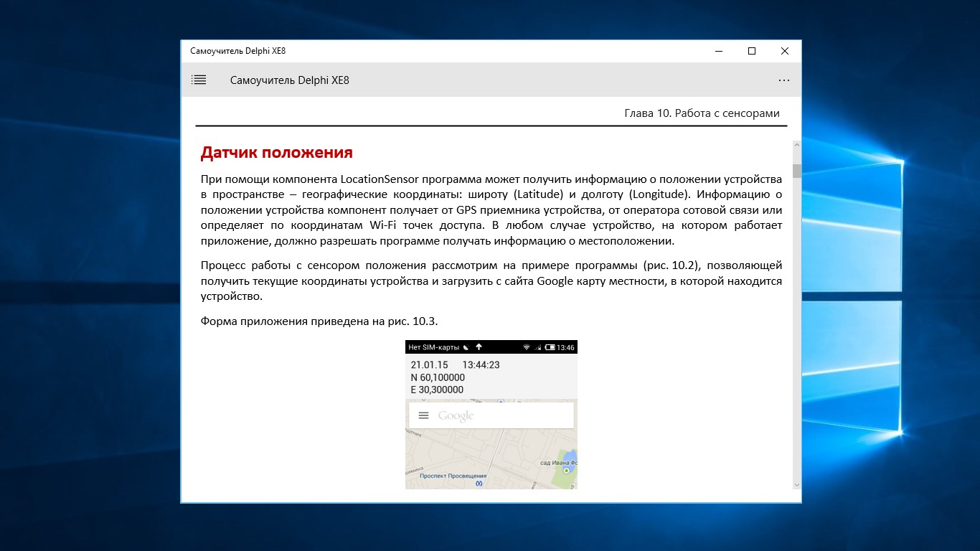
Task: Click the E 30,300000 coordinate in the image
Action: [436, 390]
